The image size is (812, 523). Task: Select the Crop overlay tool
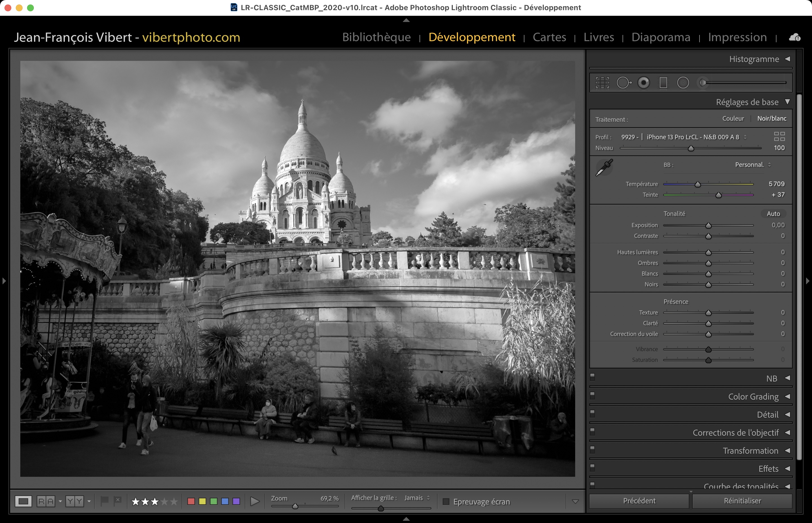point(602,83)
